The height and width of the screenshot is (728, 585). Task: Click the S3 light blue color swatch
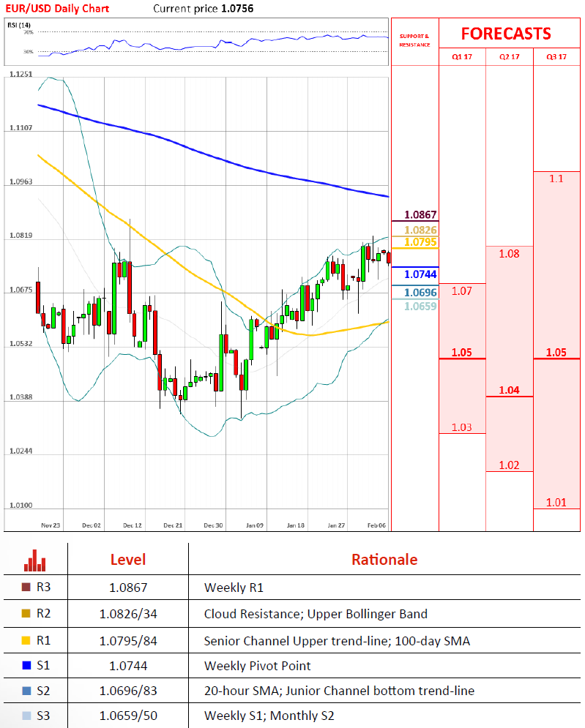(26, 716)
